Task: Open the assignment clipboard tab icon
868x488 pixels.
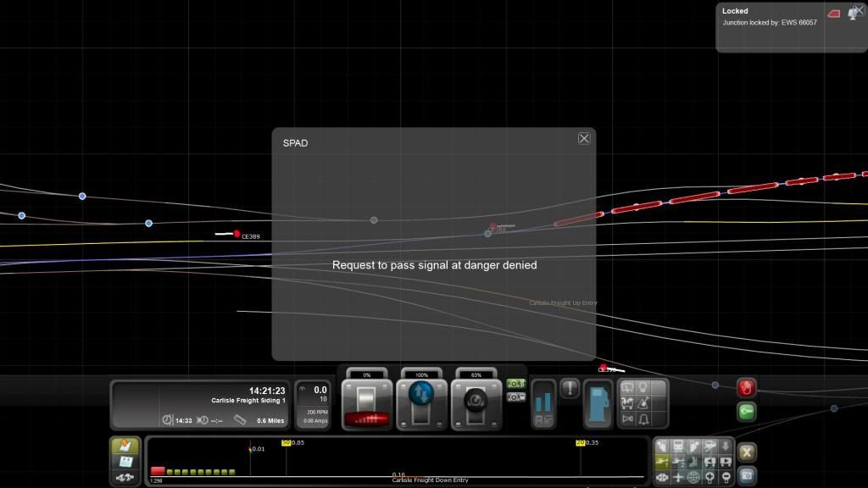Action: click(125, 462)
